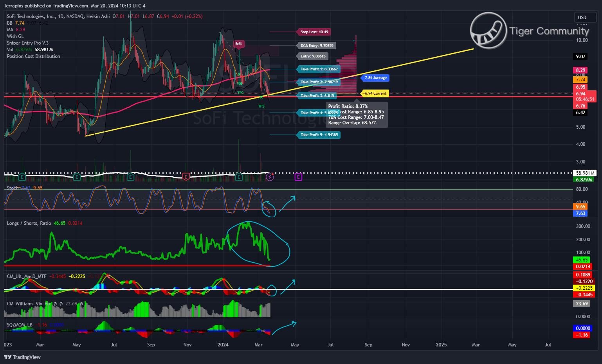602x364 pixels.
Task: Click the 70% Cost Range: 7.03-8.47 text
Action: click(356, 117)
